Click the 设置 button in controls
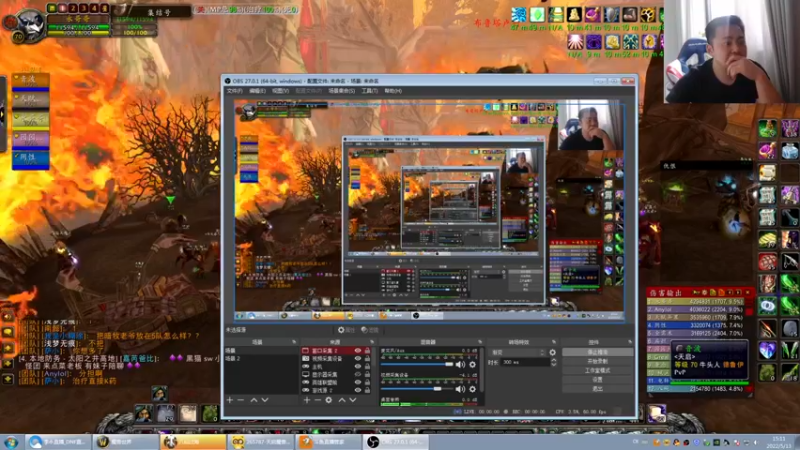Screen dimensions: 800x450 597,380
